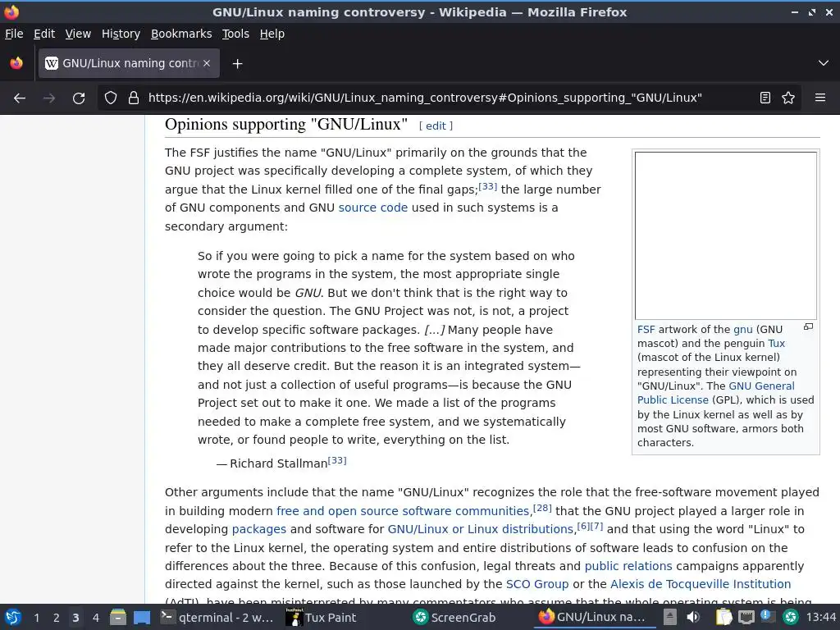Toggle Reader View icon in address bar

click(x=765, y=98)
